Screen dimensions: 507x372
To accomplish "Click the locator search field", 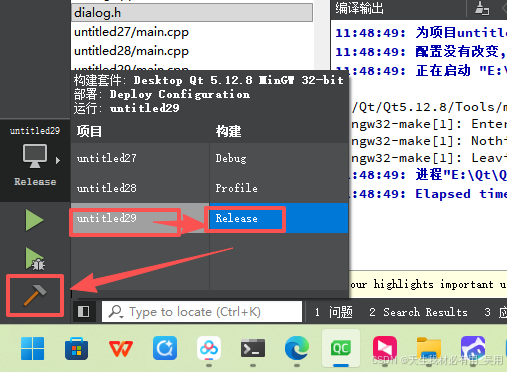I will [202, 312].
